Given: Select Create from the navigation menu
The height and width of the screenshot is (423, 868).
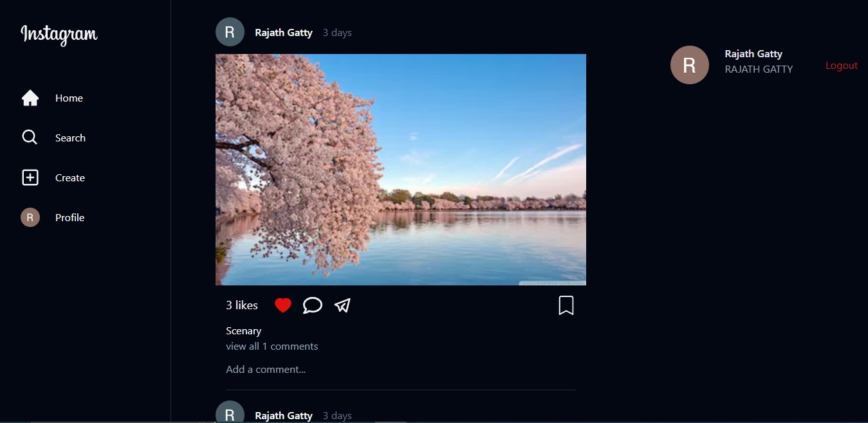Looking at the screenshot, I should (69, 177).
